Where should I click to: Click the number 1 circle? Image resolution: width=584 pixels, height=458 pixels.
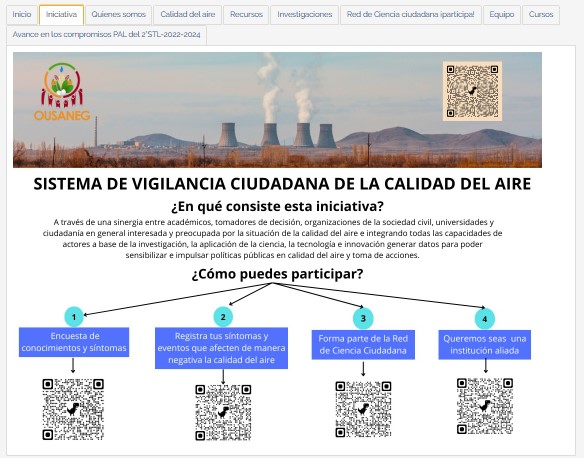(x=74, y=317)
